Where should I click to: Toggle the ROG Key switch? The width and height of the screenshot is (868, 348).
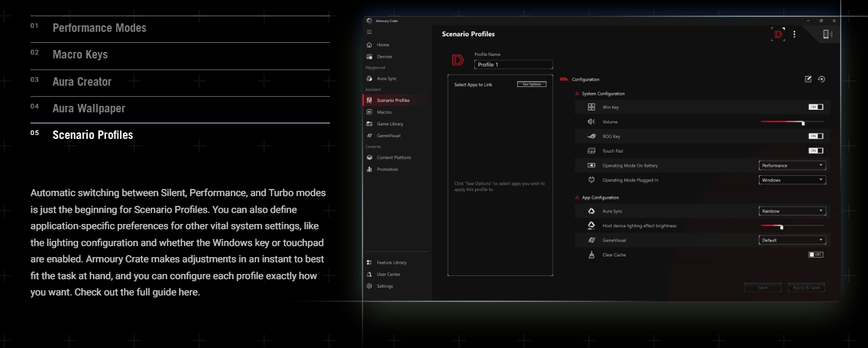[x=815, y=136]
